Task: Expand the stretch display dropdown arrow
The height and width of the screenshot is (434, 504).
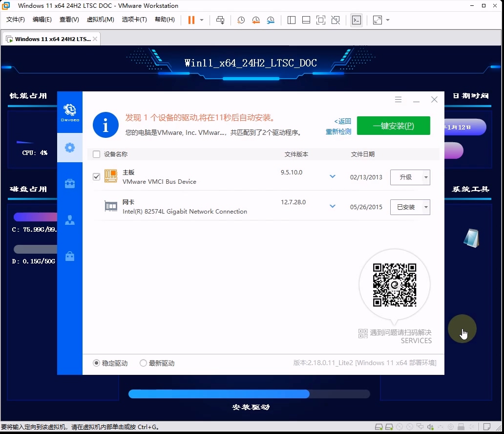Action: (388, 20)
